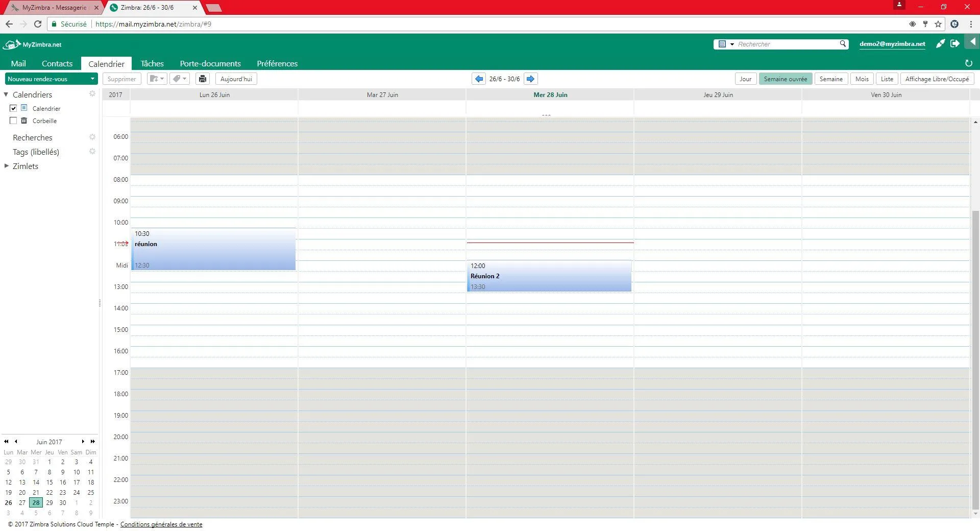Select the Recherches section header
Viewport: 980px width, 531px height.
point(33,137)
